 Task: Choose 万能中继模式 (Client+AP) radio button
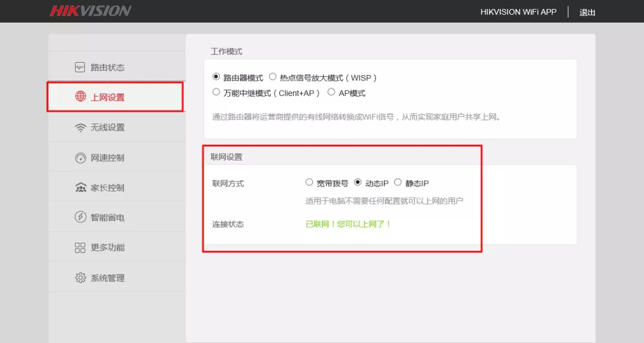[216, 92]
